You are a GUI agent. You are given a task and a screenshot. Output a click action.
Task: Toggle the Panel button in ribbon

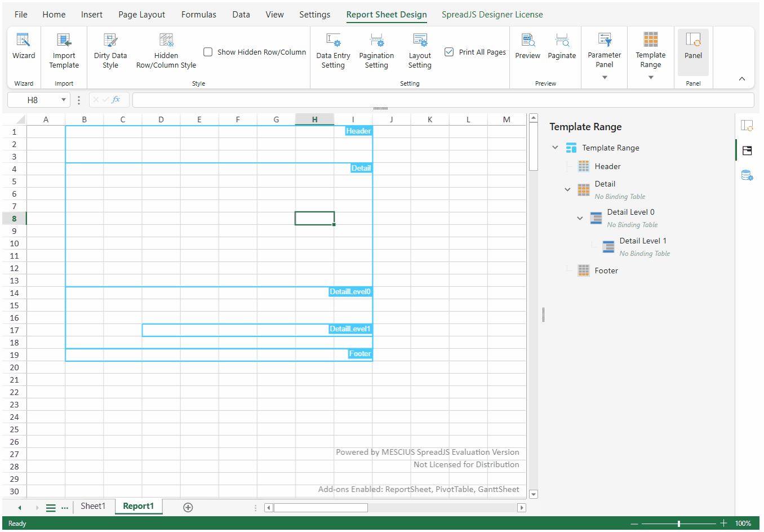coord(693,46)
